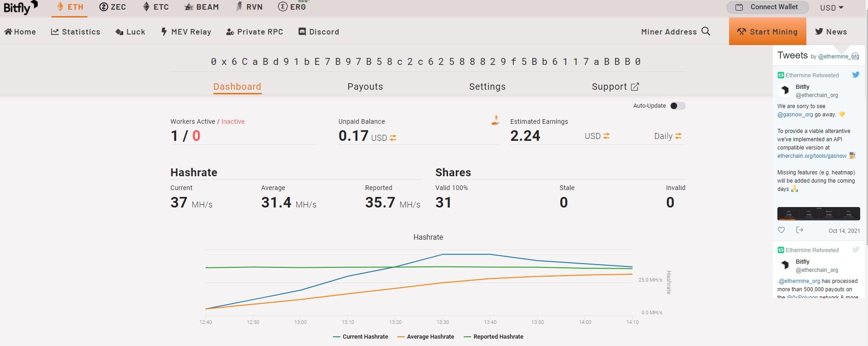Switch to the Settings tab
This screenshot has height=346, width=868.
point(487,86)
